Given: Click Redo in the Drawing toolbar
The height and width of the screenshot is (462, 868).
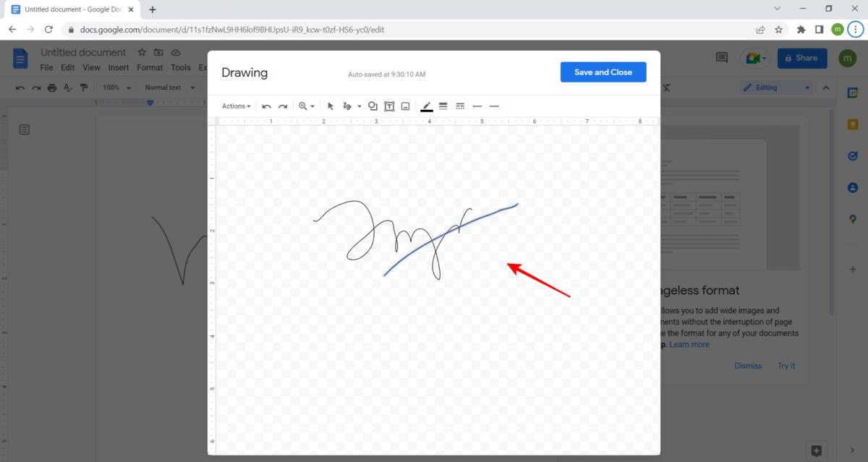Looking at the screenshot, I should pos(283,106).
